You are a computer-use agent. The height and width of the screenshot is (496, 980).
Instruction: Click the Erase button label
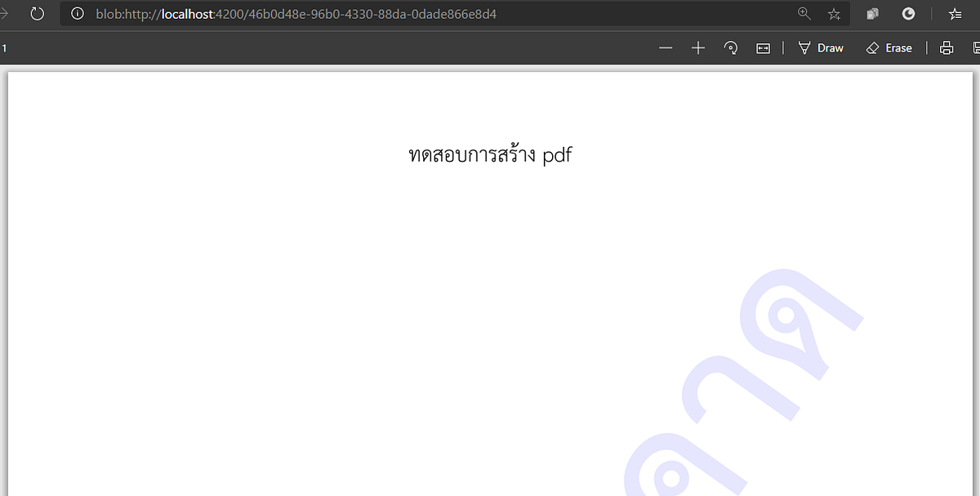pyautogui.click(x=898, y=47)
